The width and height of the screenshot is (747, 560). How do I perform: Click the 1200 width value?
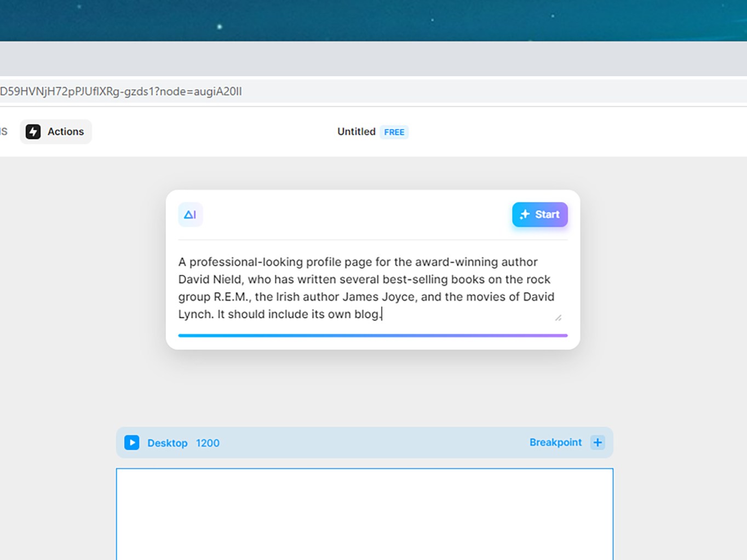208,443
